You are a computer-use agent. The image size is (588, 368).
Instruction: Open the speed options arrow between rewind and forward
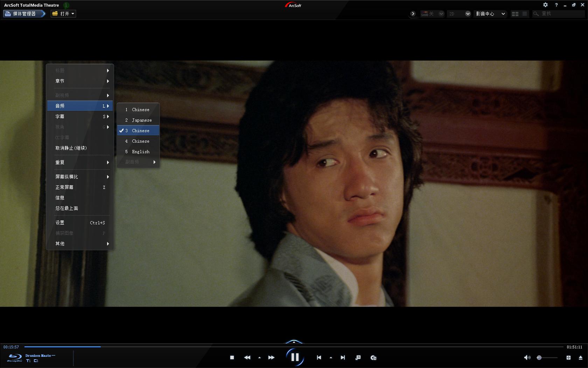(x=259, y=358)
